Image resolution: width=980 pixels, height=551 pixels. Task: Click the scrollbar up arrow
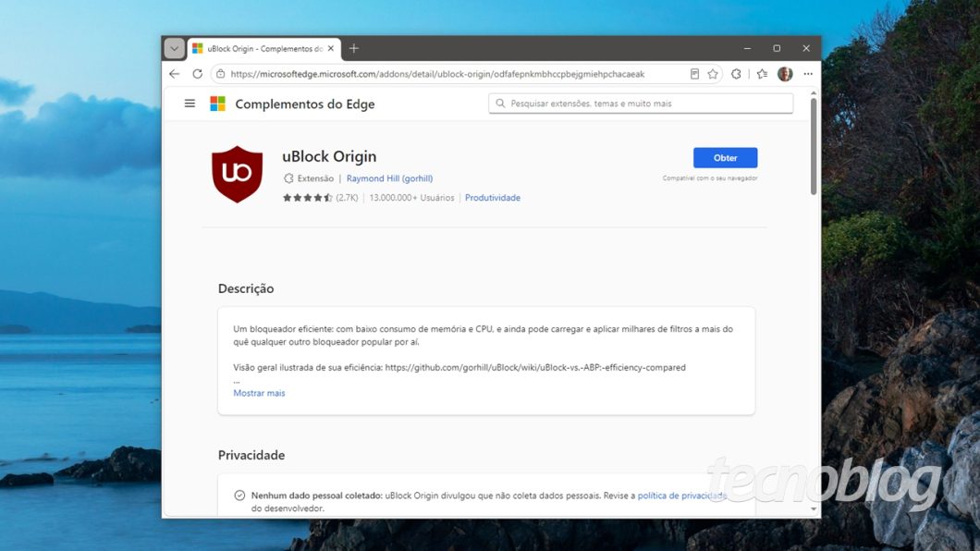[x=814, y=93]
